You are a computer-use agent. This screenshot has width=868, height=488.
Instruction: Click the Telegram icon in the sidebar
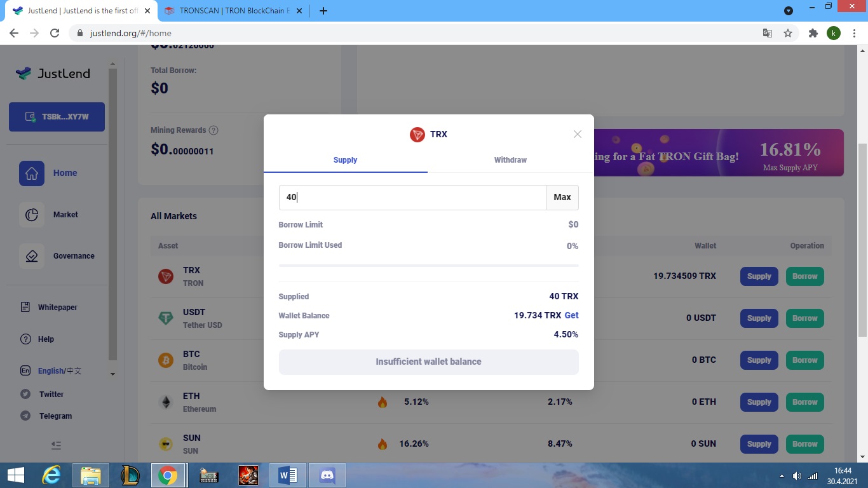[x=25, y=416]
